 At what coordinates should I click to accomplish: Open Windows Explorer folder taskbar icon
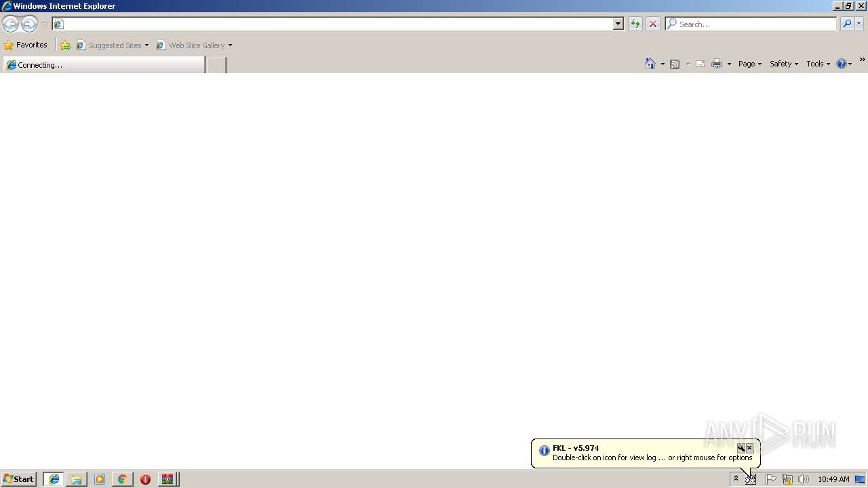point(77,479)
